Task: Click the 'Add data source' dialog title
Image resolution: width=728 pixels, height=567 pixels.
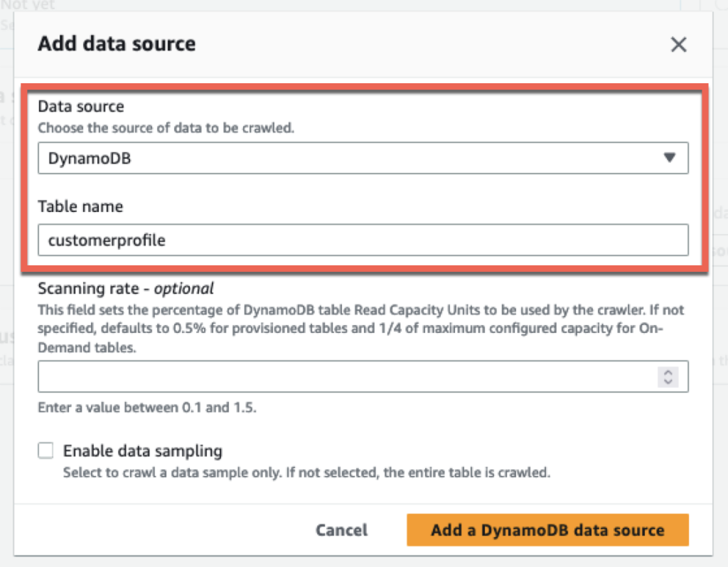Action: 117,44
